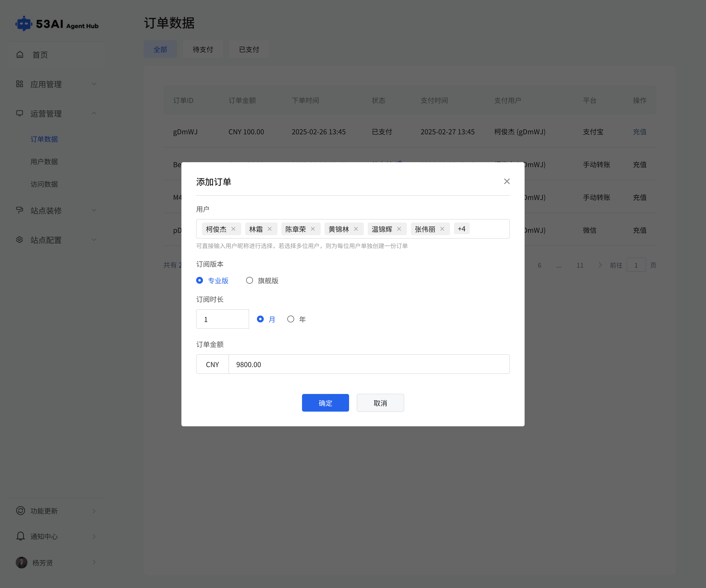706x588 pixels.
Task: Click 支付宝 platform cell
Action: coord(593,131)
